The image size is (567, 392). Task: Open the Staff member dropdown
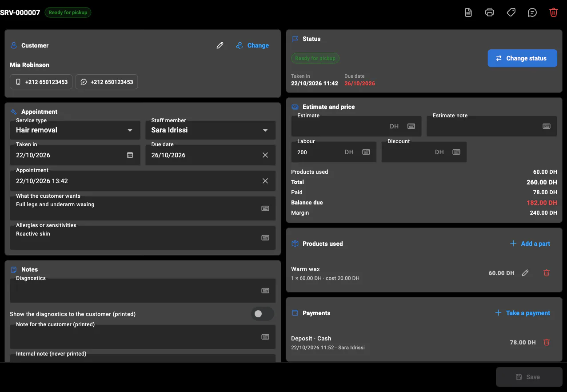210,130
